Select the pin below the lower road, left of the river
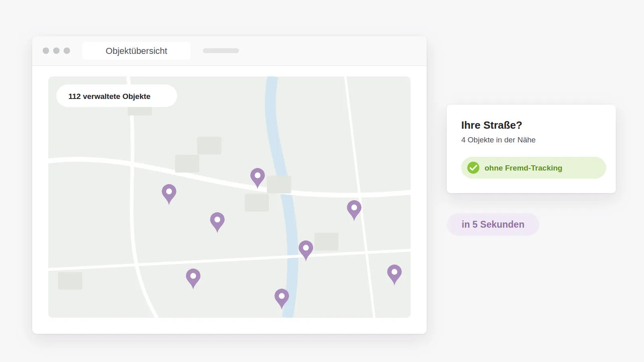The height and width of the screenshot is (362, 644). tap(193, 279)
